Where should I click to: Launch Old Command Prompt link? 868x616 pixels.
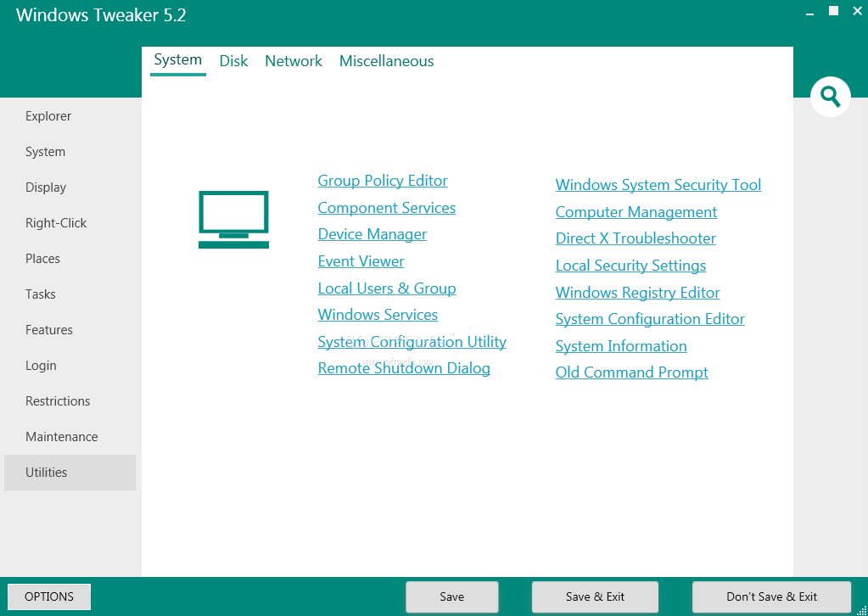(x=631, y=372)
